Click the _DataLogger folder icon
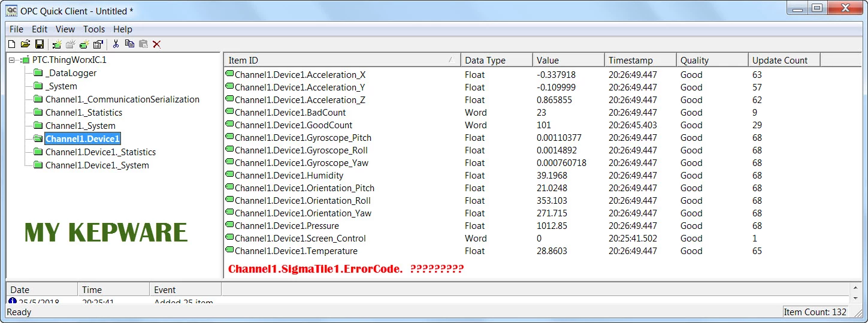Screen dimensions: 868x323 click(38, 73)
